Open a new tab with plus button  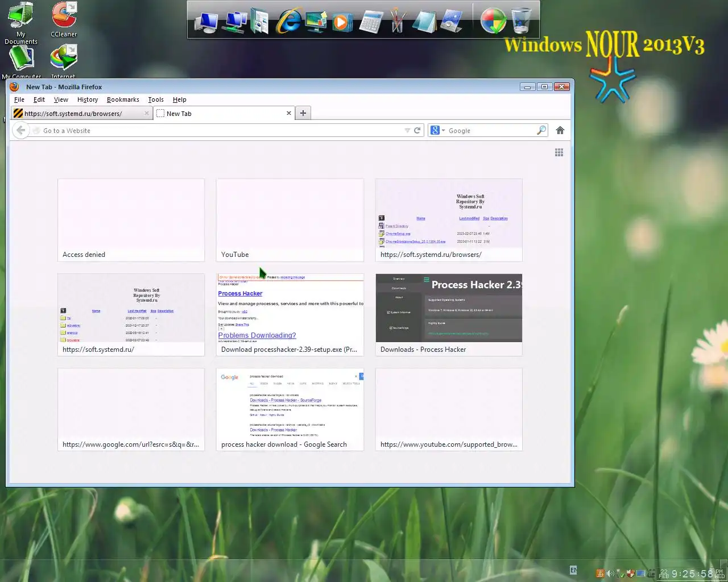[x=303, y=113]
